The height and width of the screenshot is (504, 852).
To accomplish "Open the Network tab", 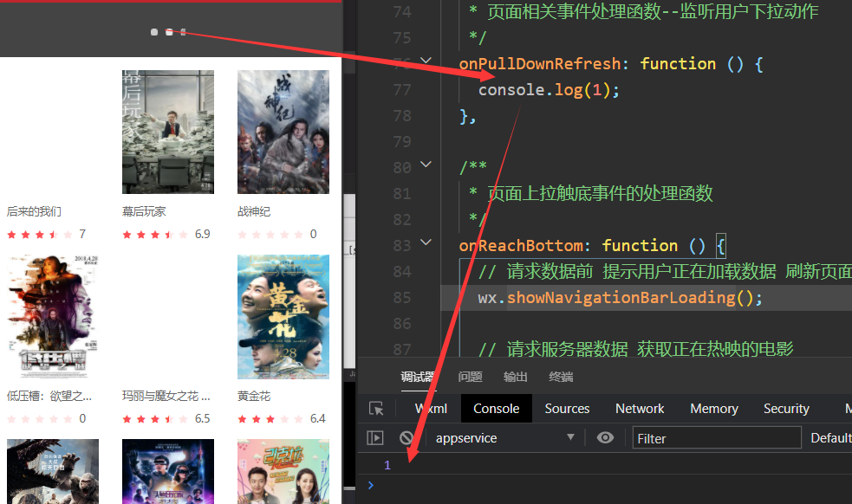I will 640,409.
